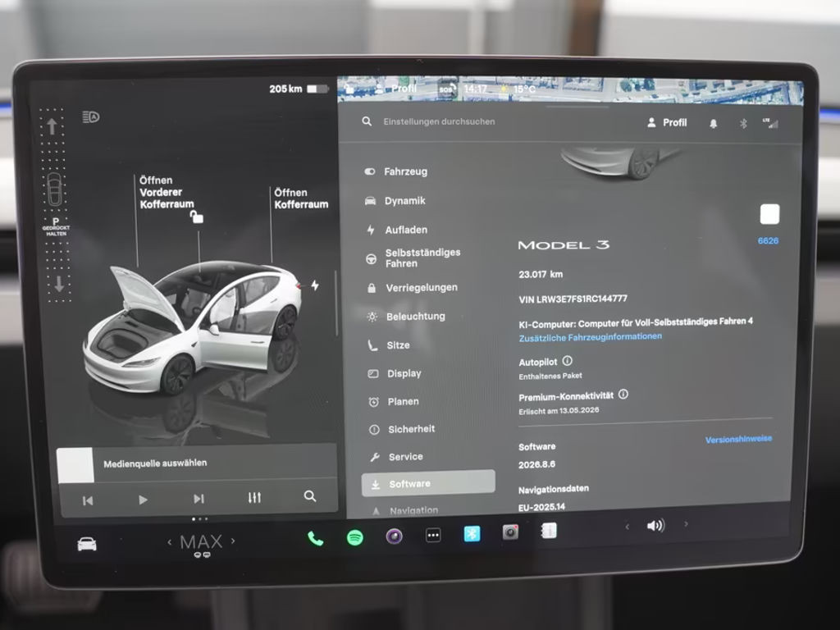Tap the charging bolt icon beside car
840x630 pixels.
click(315, 285)
